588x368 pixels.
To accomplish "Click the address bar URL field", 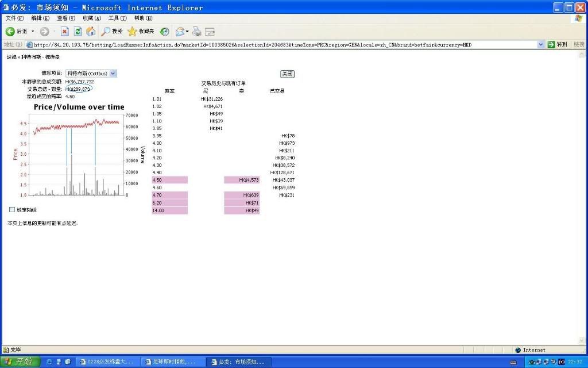I will [281, 45].
